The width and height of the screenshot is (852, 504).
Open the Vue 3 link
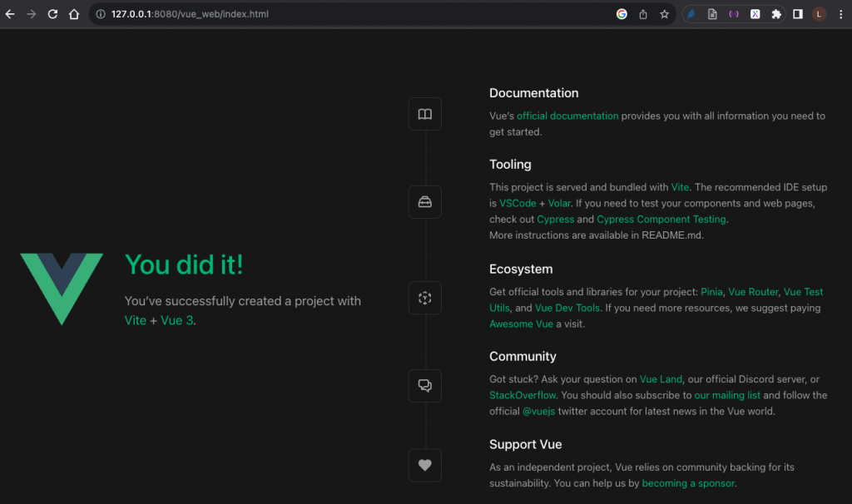coord(176,320)
